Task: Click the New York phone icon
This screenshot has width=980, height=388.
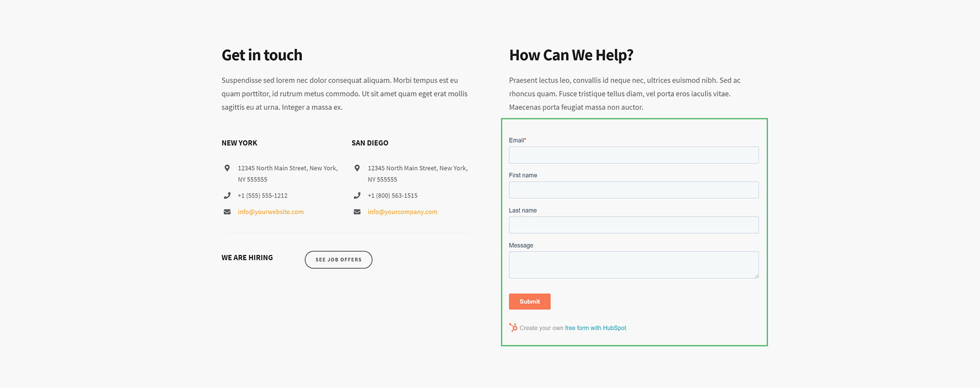Action: coord(227,196)
